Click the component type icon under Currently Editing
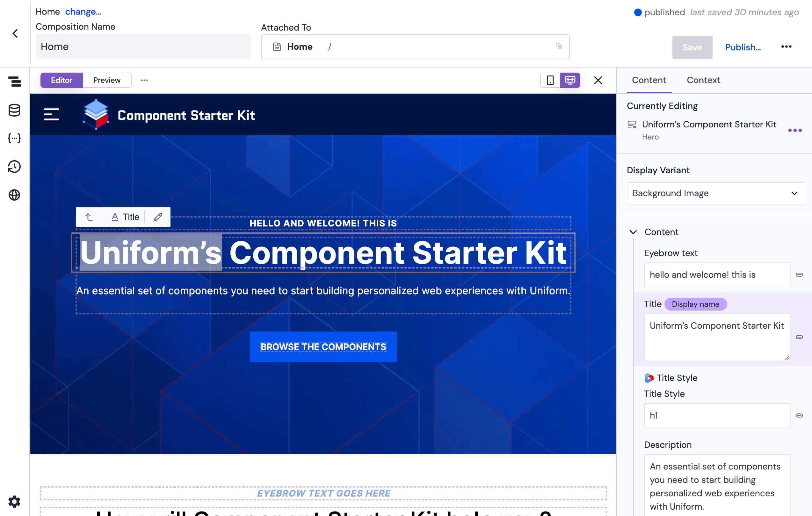 click(632, 125)
